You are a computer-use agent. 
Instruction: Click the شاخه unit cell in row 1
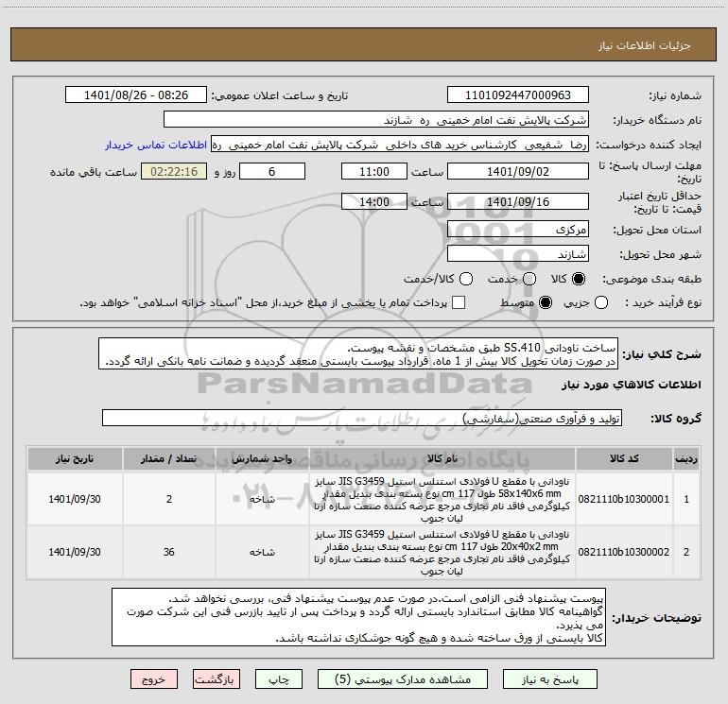tap(262, 499)
